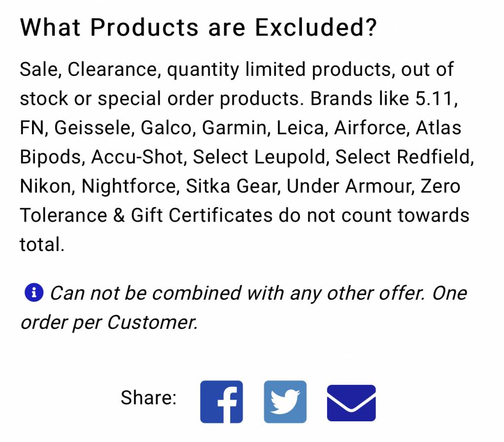Tweet this offer via Twitter icon
The image size is (504, 442).
pyautogui.click(x=285, y=402)
